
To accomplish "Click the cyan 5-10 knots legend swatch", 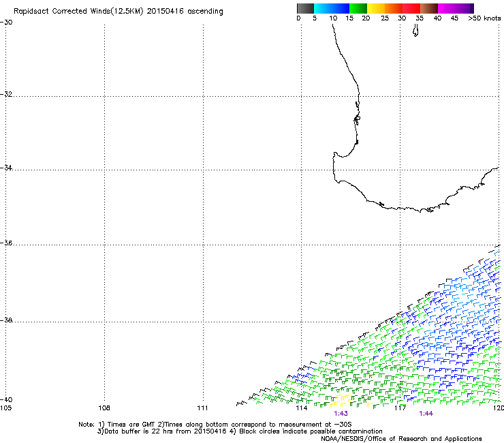I will (x=323, y=8).
